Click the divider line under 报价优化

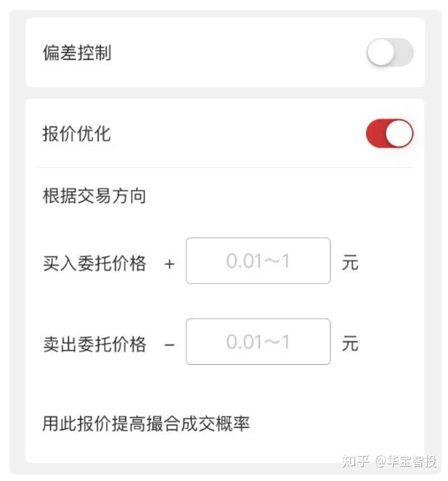coord(225,168)
